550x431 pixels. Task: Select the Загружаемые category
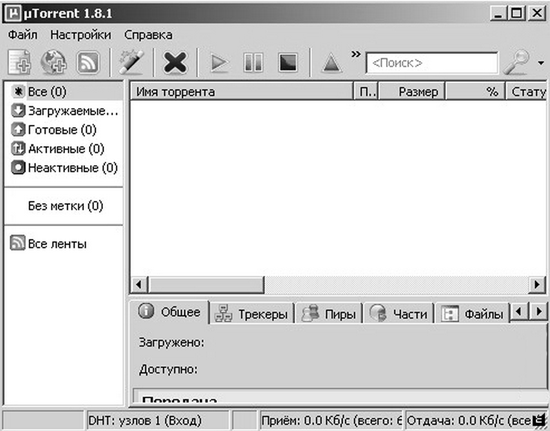coord(64,111)
